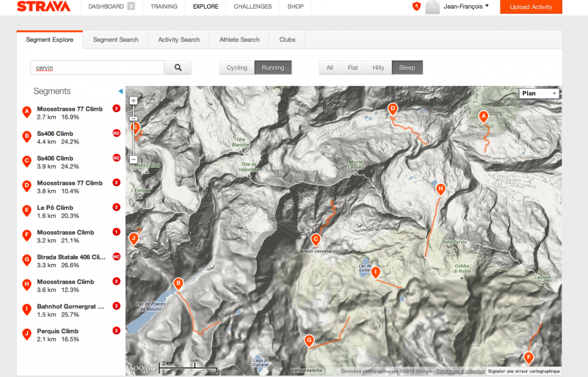Click map marker C at Breuil-Cervinia
588x377 pixels.
[316, 239]
